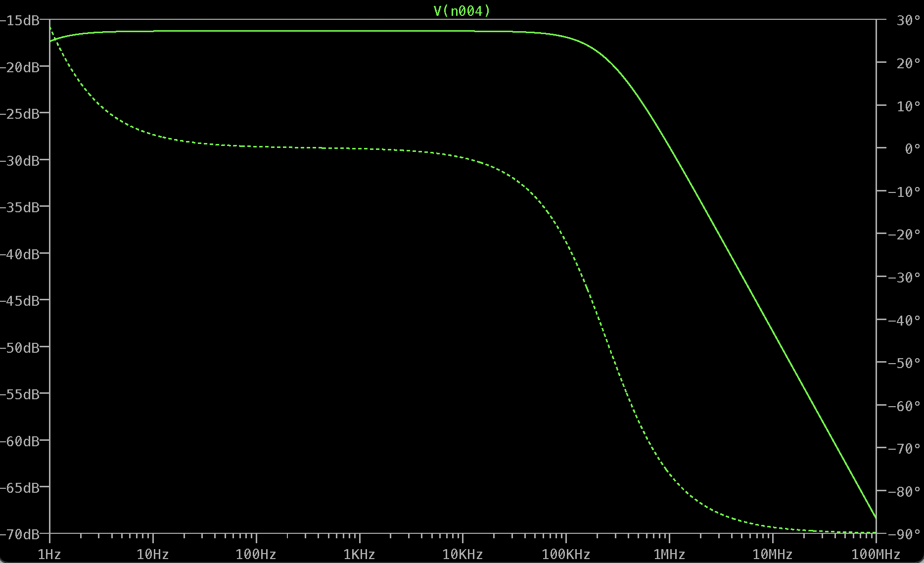Click the 30° phase axis label
Screen dimensions: 924x563
pos(908,21)
